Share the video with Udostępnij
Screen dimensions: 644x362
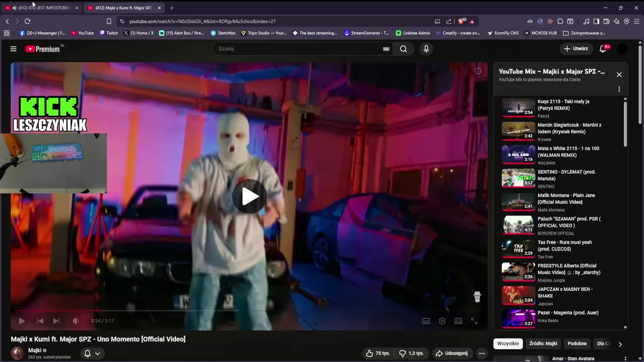[452, 353]
